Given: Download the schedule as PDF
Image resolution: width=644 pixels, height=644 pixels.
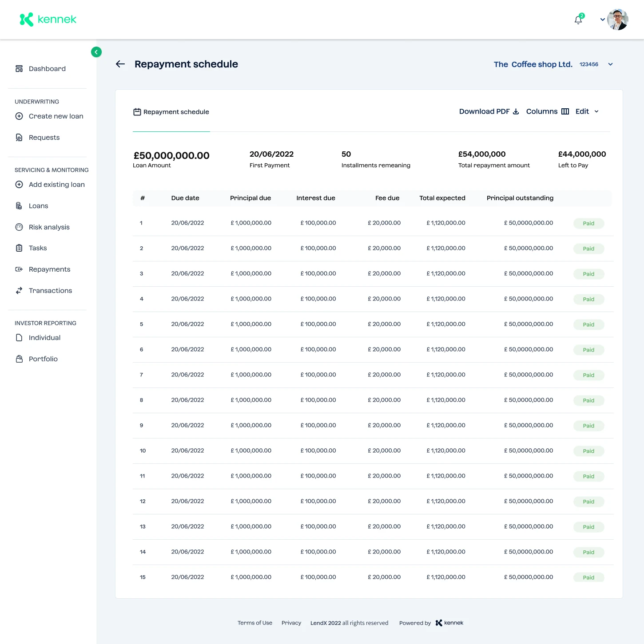Looking at the screenshot, I should (x=489, y=111).
